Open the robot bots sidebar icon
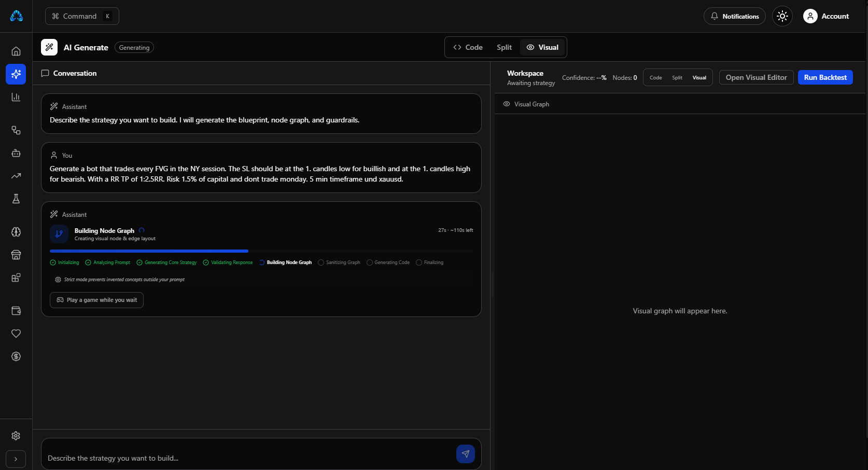This screenshot has width=868, height=470. pos(16,153)
